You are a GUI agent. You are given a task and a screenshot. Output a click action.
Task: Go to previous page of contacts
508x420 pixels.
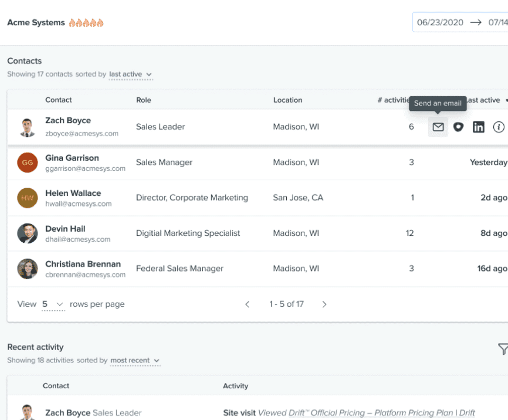[248, 304]
